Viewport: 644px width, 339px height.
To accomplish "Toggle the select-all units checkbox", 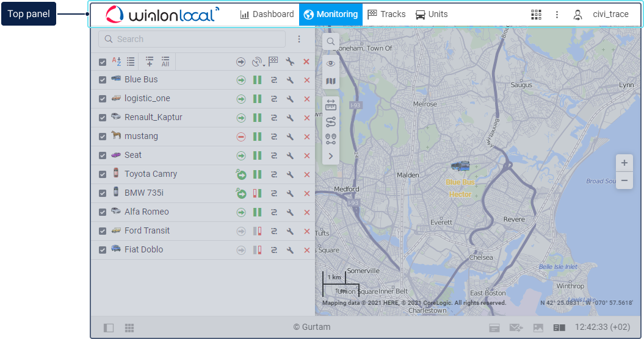I will [x=103, y=62].
